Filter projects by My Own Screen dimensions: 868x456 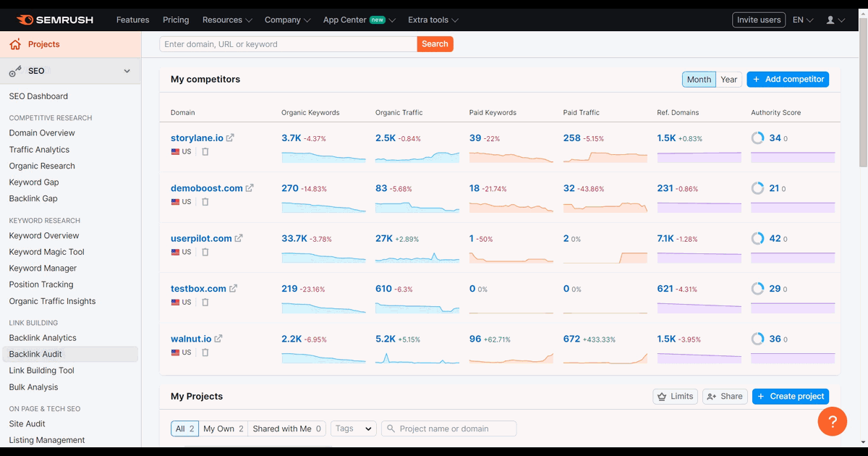point(224,428)
